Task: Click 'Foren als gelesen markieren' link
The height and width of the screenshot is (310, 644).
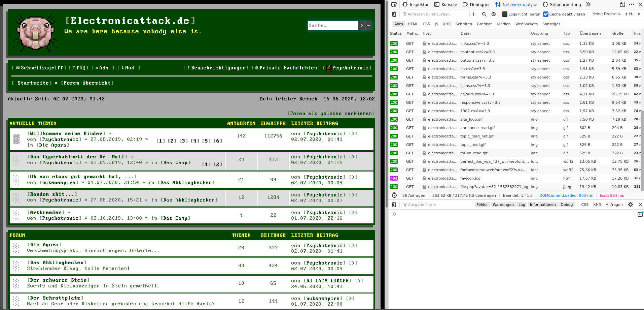Action: [331, 114]
